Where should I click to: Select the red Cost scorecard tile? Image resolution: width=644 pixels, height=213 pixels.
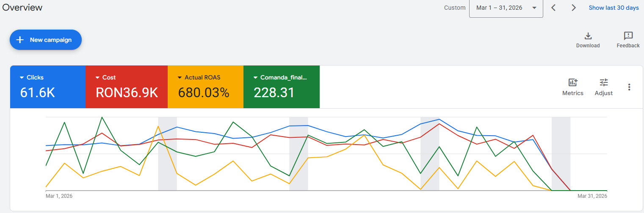tap(127, 87)
